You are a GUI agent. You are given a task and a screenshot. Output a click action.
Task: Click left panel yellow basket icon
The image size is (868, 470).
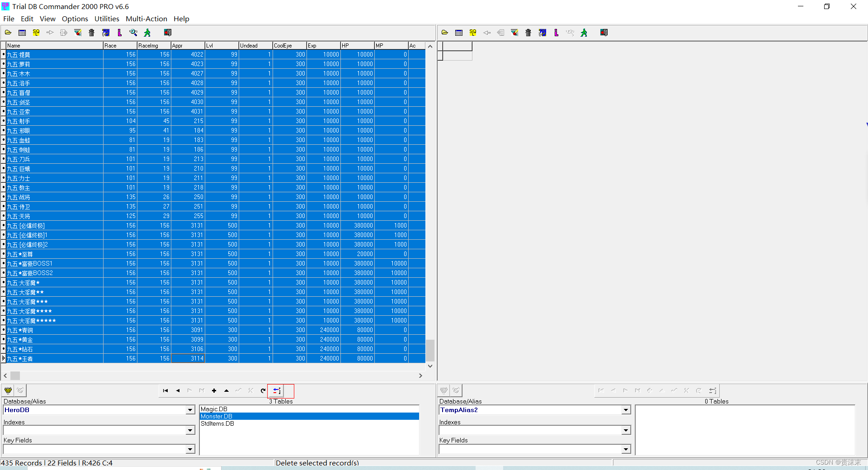(8, 390)
